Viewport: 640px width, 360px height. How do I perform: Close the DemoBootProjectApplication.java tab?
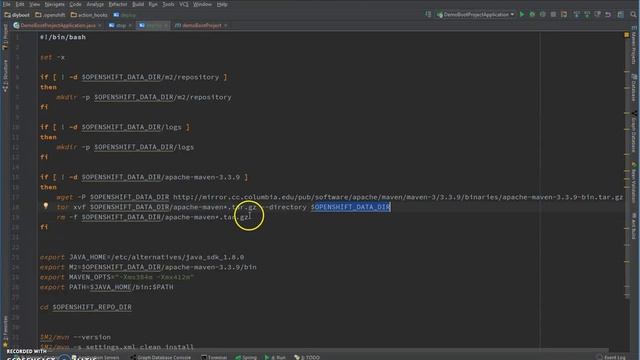100,25
